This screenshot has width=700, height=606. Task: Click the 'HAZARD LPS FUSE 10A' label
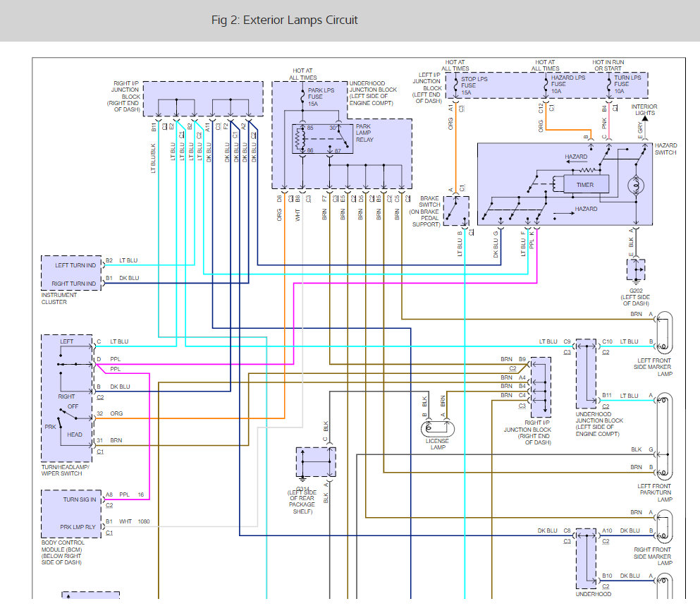pos(568,85)
